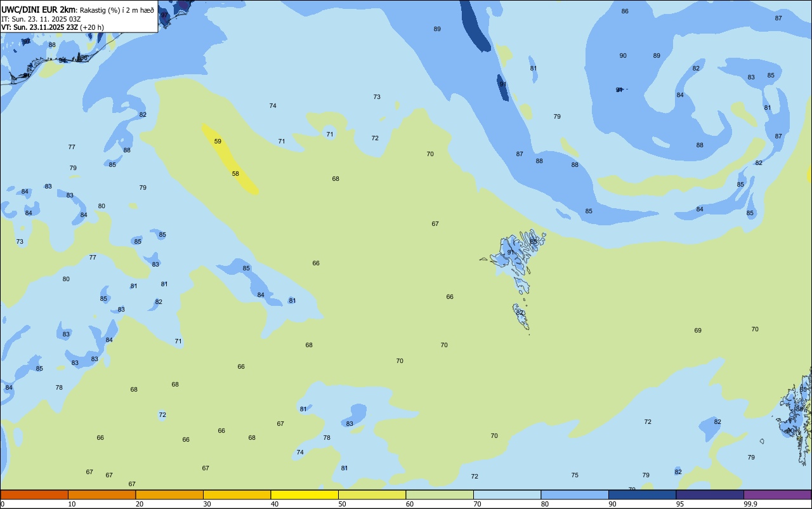Click the purple legend segment above 99.9

click(x=777, y=494)
